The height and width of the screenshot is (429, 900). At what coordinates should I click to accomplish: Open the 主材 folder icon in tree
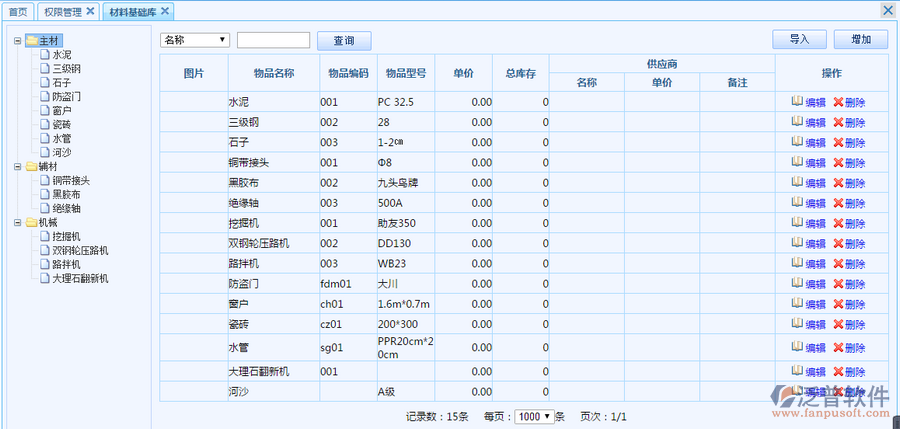[x=31, y=40]
